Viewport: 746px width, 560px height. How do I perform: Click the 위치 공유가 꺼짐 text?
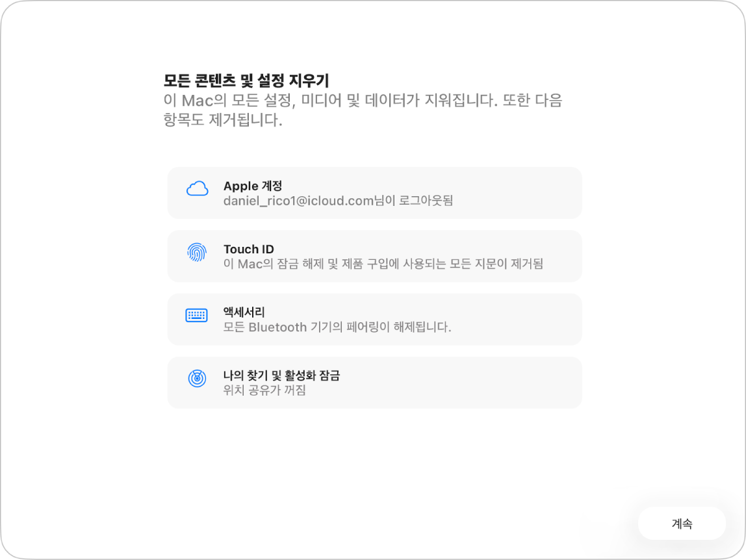click(x=263, y=391)
